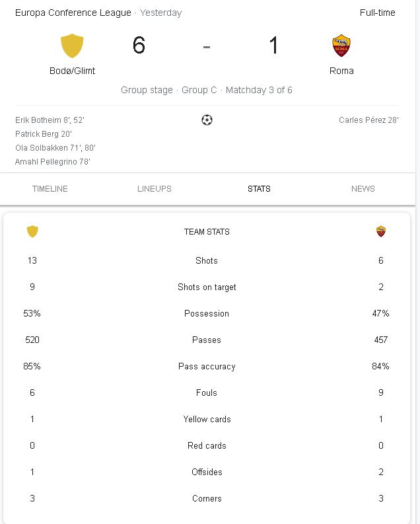Open the Timeline tab
Image resolution: width=420 pixels, height=524 pixels.
point(50,189)
